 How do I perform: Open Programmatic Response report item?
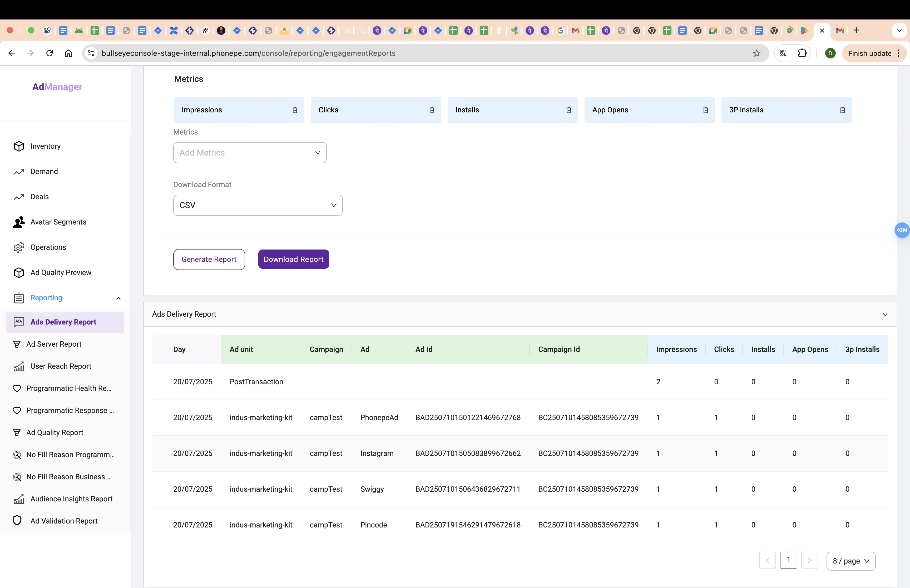click(70, 410)
